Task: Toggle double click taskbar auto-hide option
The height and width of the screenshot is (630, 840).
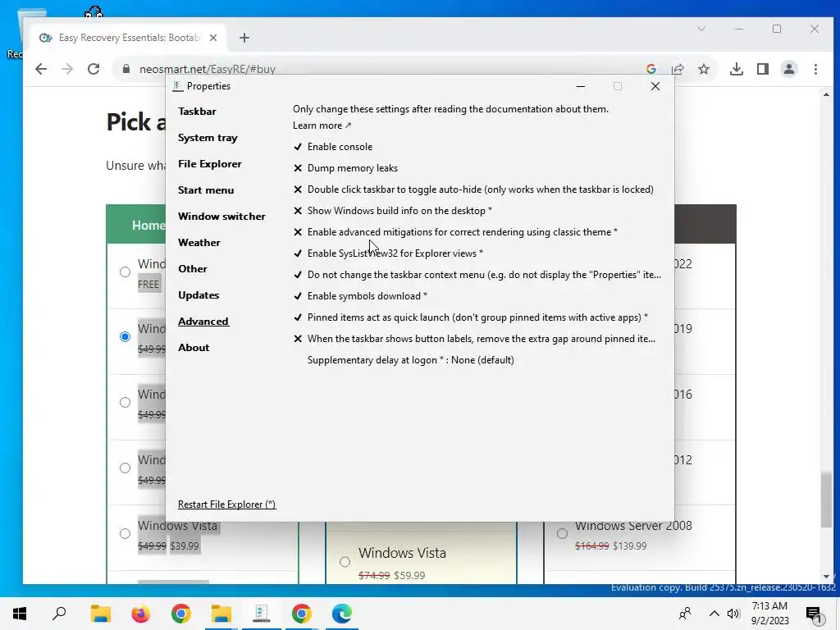Action: 473,189
